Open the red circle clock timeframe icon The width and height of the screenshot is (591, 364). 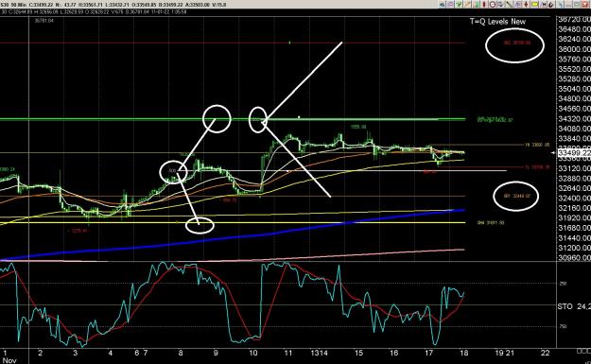(493, 4)
